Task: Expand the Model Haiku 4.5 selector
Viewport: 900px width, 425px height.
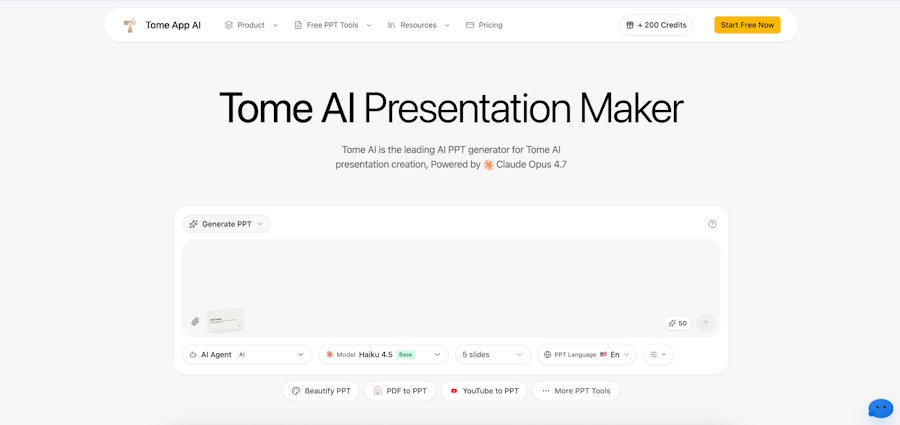Action: (x=383, y=355)
